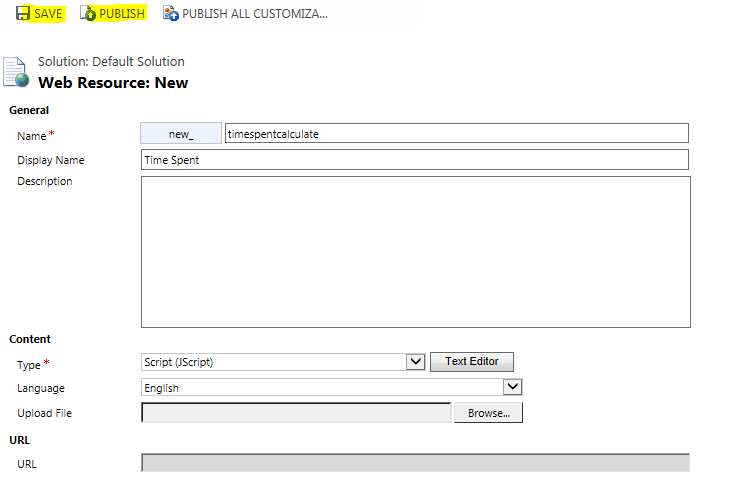737x496 pixels.
Task: Click the Content section header
Action: [x=30, y=339]
